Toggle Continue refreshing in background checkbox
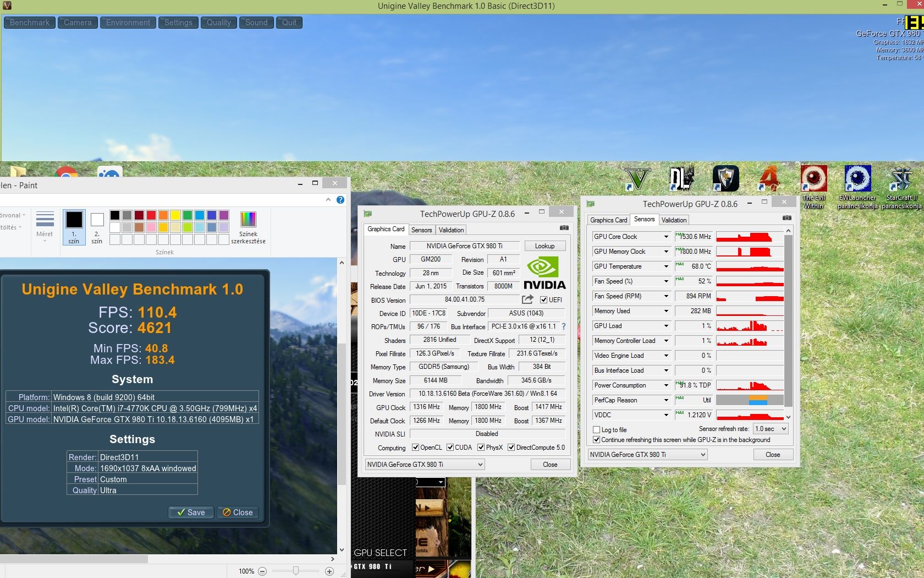The image size is (924, 578). [x=596, y=440]
